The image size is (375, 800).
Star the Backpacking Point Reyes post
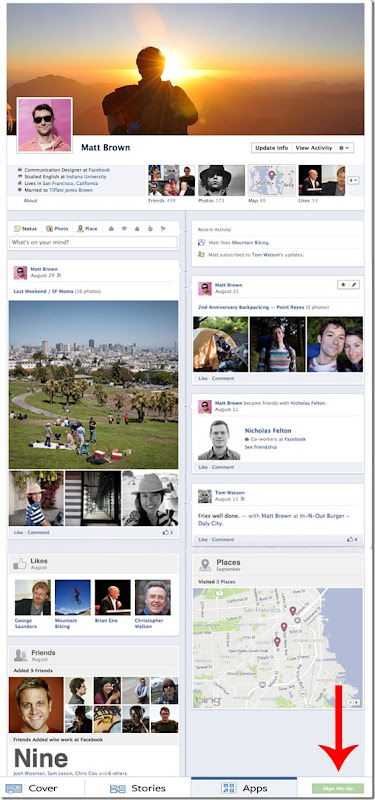[x=343, y=285]
